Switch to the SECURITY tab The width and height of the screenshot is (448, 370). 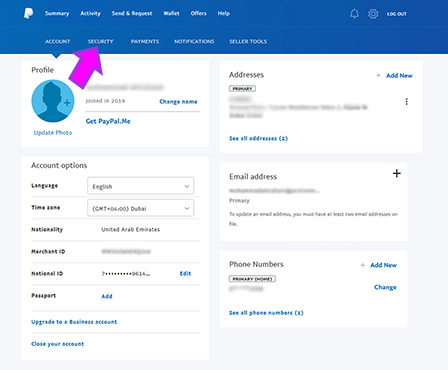(101, 41)
